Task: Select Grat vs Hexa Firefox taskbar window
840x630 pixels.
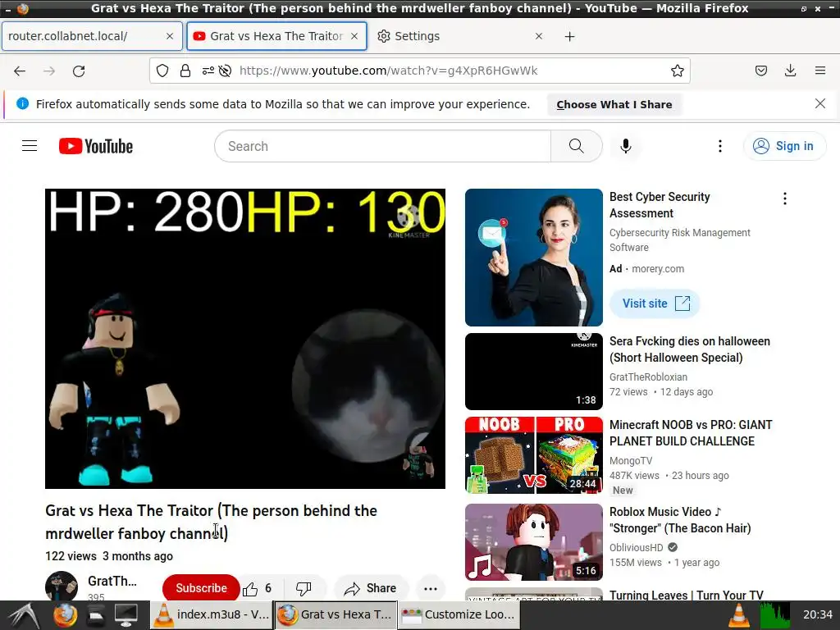Action: pos(336,615)
